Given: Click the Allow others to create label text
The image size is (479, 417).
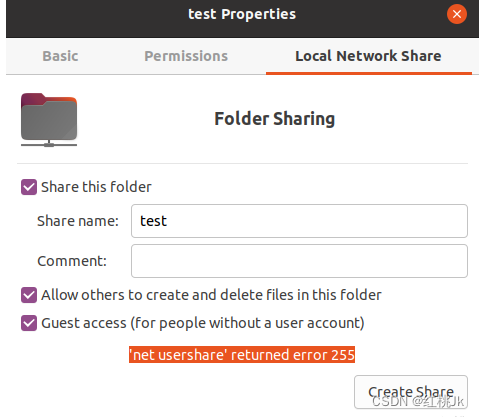Looking at the screenshot, I should tap(211, 295).
